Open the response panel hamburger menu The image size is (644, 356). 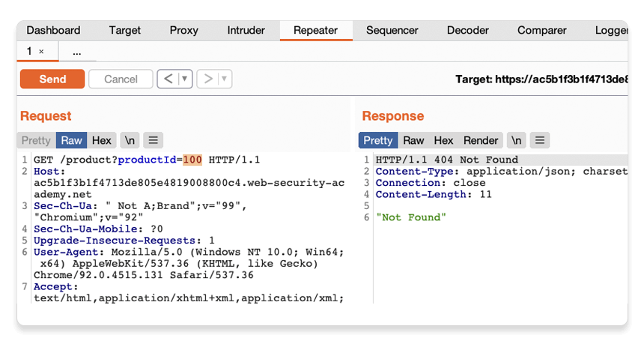pyautogui.click(x=540, y=140)
